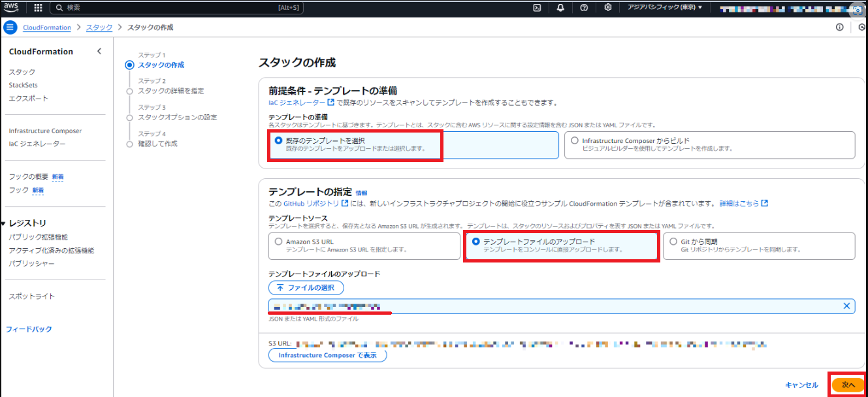Open StackSets in the sidebar

coord(24,85)
